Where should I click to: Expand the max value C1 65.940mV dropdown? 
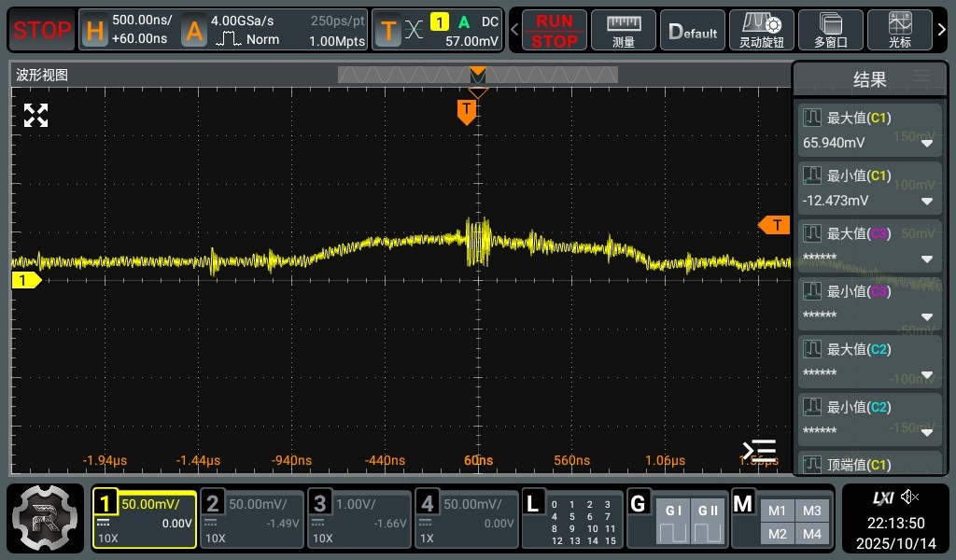tap(926, 144)
